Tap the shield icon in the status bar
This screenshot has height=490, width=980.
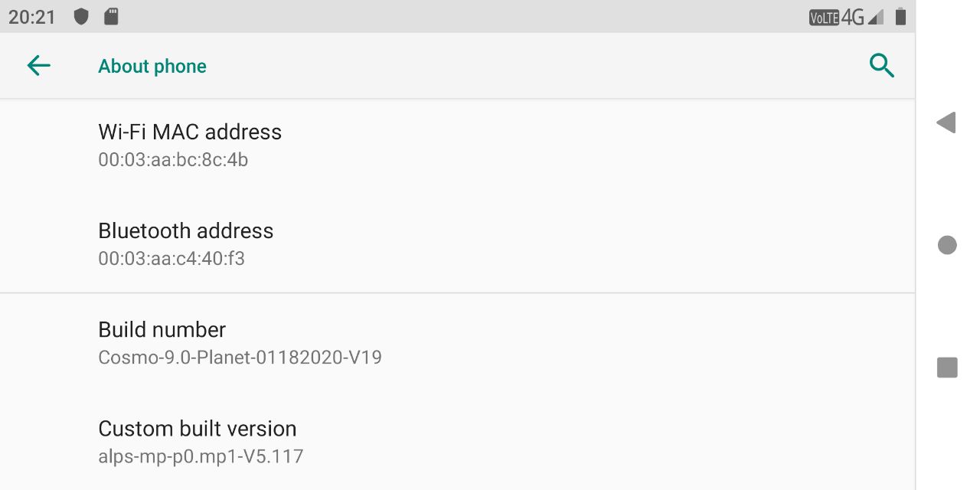[81, 16]
